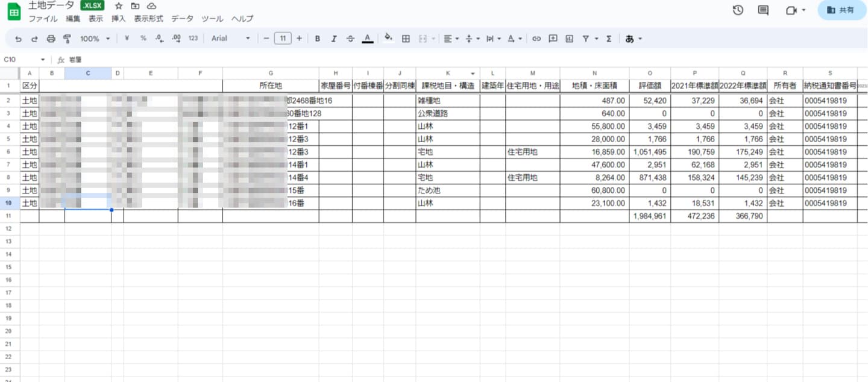868x382 pixels.
Task: Open the 100% zoom dropdown
Action: click(x=95, y=39)
